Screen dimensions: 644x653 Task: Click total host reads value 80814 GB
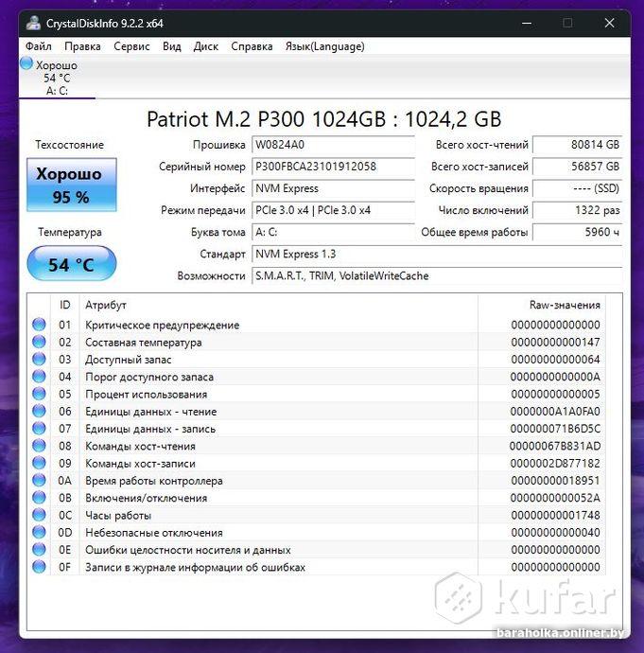pos(578,145)
